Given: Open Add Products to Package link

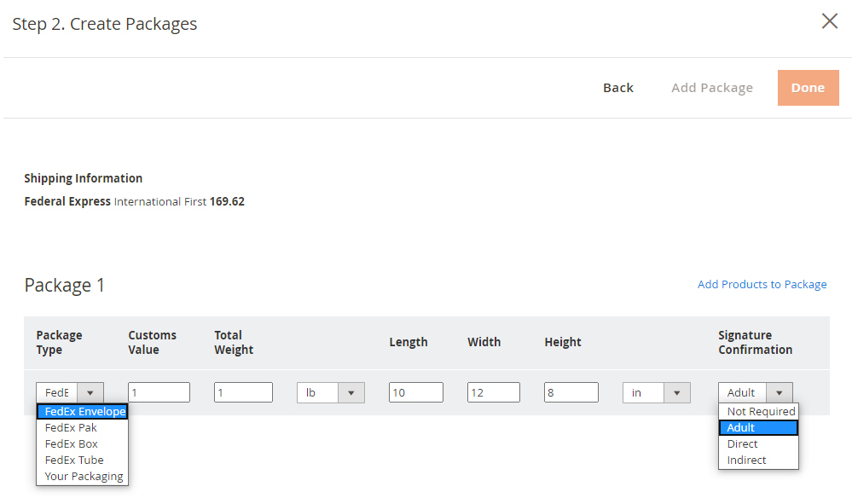Looking at the screenshot, I should point(762,285).
